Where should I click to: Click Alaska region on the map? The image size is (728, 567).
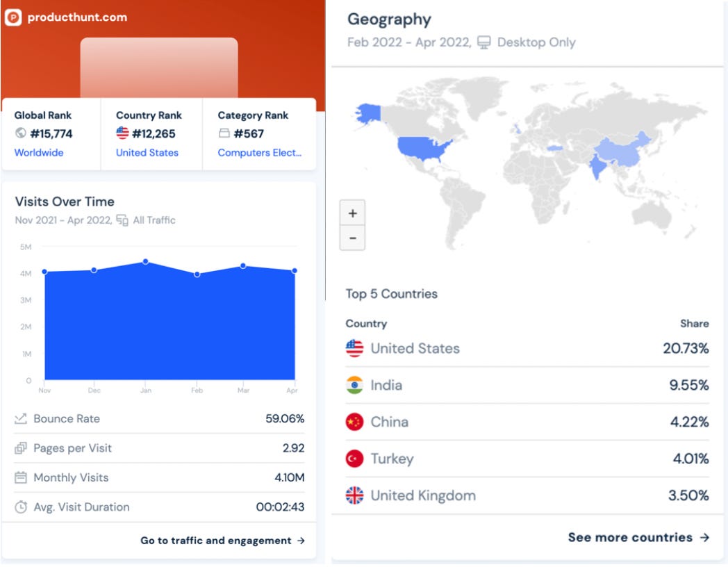[369, 113]
